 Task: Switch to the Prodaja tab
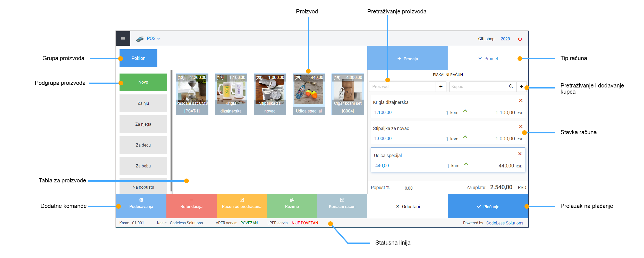click(x=408, y=58)
